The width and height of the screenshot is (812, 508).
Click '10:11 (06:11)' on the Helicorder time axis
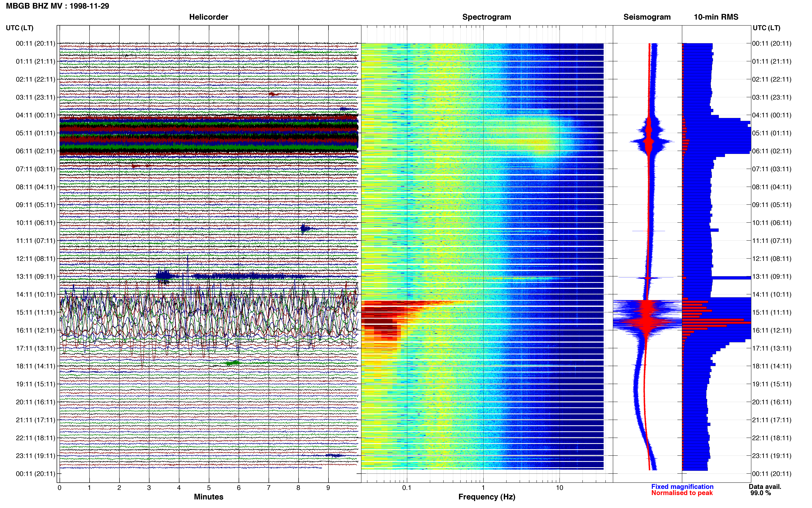point(36,223)
